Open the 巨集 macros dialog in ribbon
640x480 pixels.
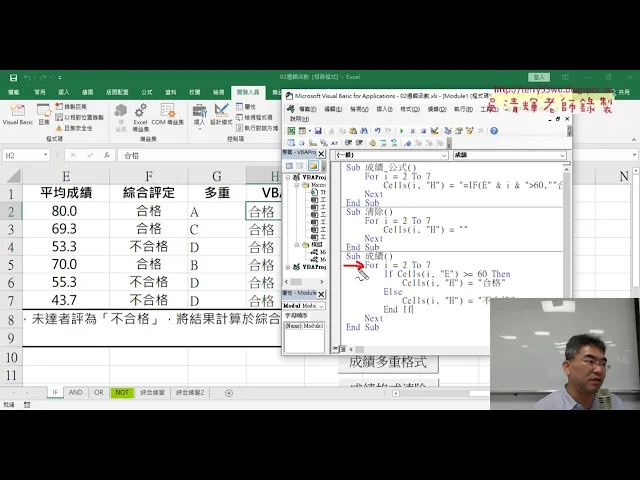coord(44,114)
